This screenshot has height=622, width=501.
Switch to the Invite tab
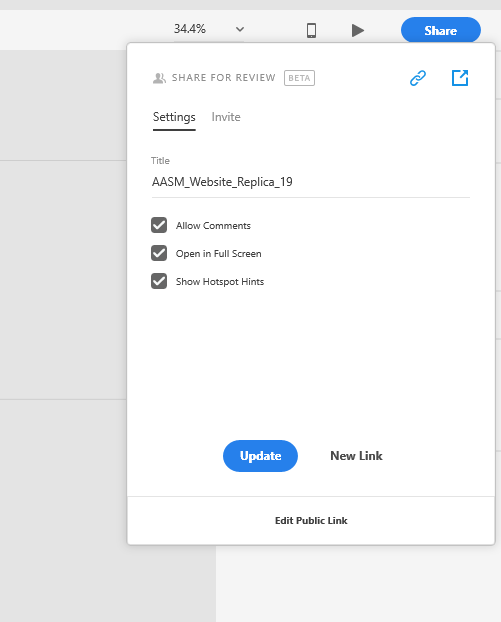[x=226, y=117]
